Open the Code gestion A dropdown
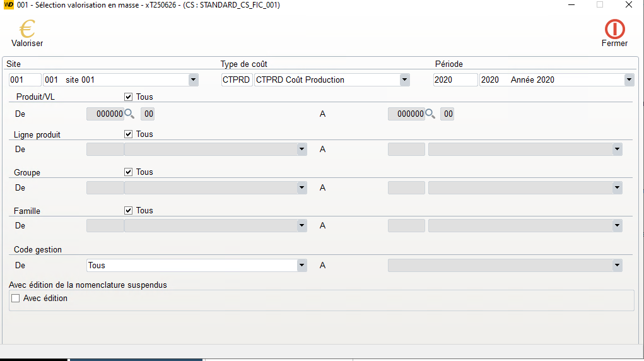 pyautogui.click(x=617, y=266)
